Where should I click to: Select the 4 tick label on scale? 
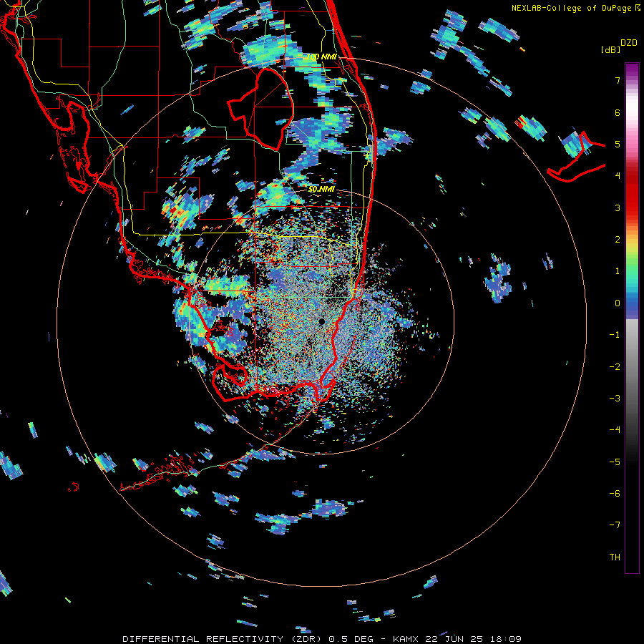point(618,176)
